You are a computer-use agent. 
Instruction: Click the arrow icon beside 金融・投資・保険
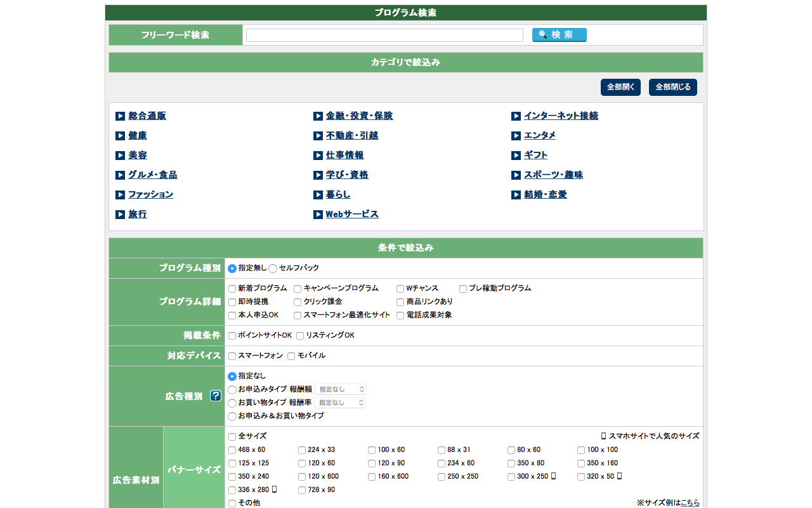(x=318, y=116)
